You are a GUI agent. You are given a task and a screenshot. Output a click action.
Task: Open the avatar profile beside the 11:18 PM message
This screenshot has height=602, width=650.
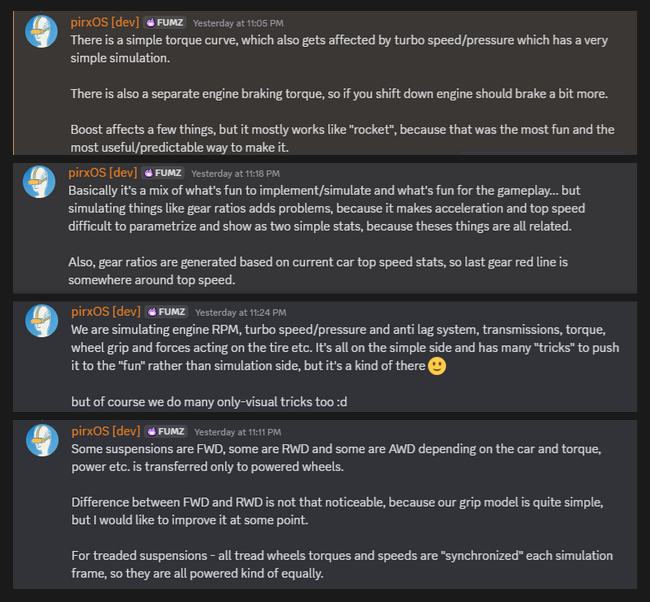41,182
